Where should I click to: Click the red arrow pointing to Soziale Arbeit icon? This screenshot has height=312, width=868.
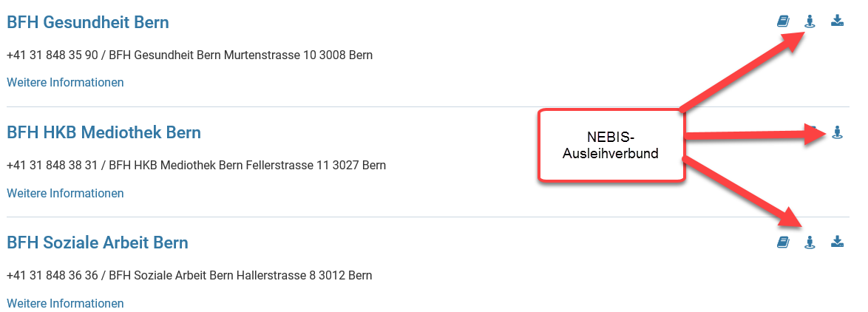tap(742, 192)
